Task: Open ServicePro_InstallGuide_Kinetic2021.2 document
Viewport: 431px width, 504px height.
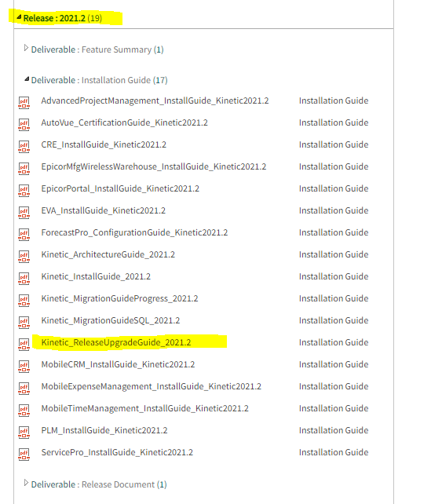Action: click(x=117, y=452)
